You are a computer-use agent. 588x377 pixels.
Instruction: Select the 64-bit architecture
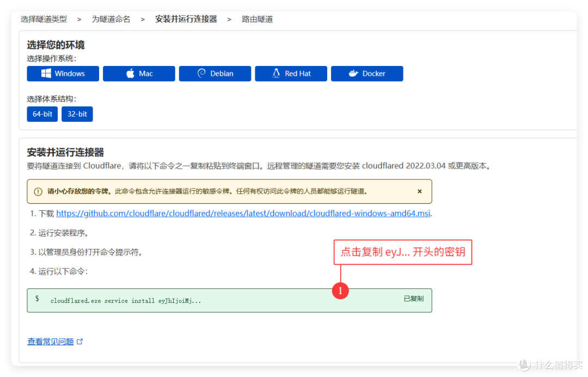click(x=42, y=114)
